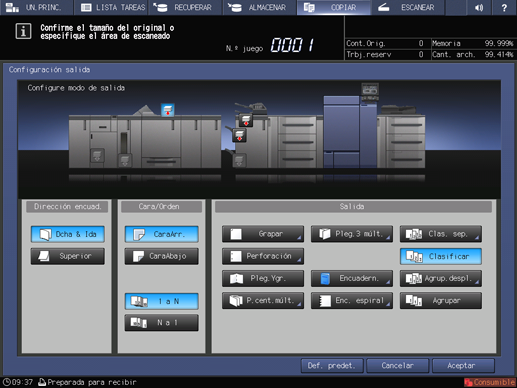Click the Cant. arch. 99.414% indicator
This screenshot has height=388, width=517.
(472, 54)
